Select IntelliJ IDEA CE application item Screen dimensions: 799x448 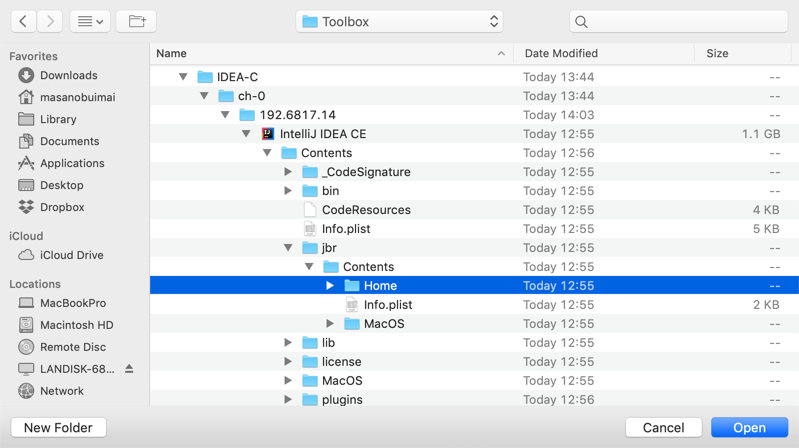click(x=322, y=134)
